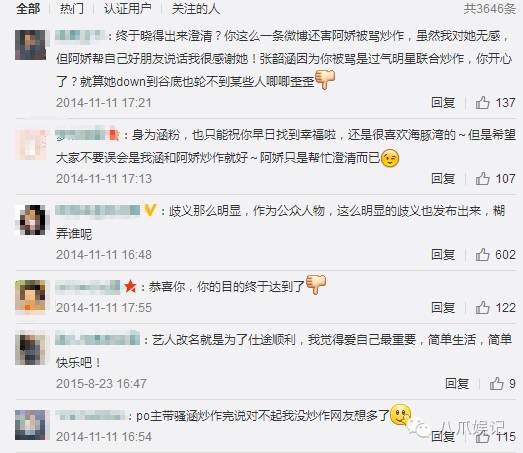
Task: Reply to the 2015-8-23 16:47 comment
Action: click(457, 384)
